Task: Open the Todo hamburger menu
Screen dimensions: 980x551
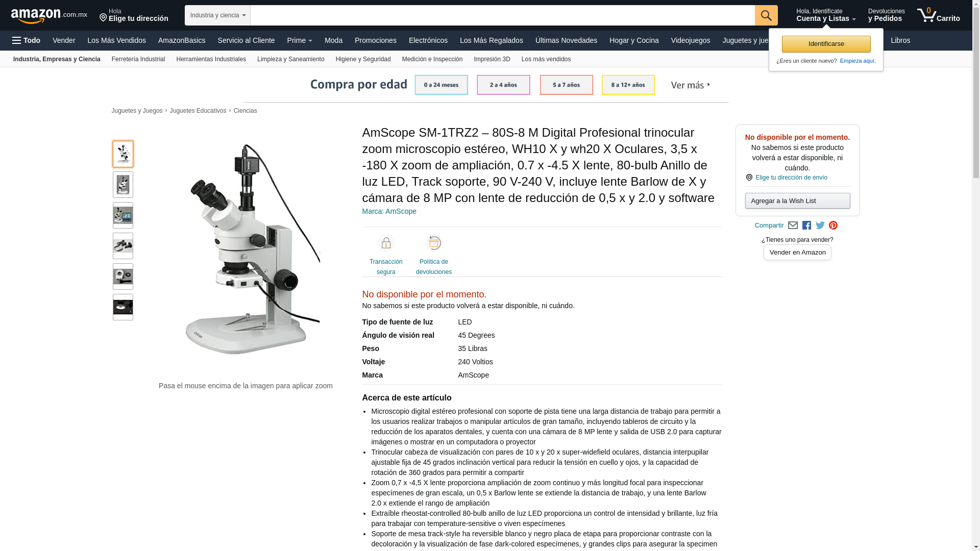Action: click(26, 40)
